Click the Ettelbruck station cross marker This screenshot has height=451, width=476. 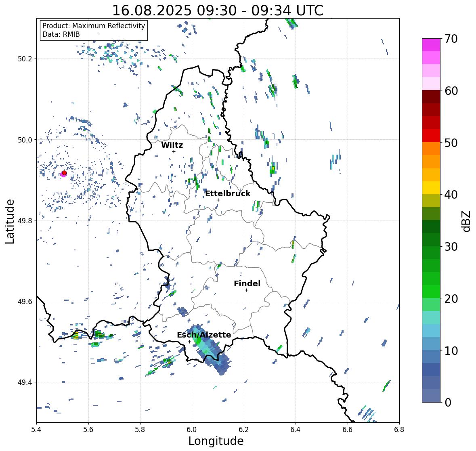click(218, 200)
